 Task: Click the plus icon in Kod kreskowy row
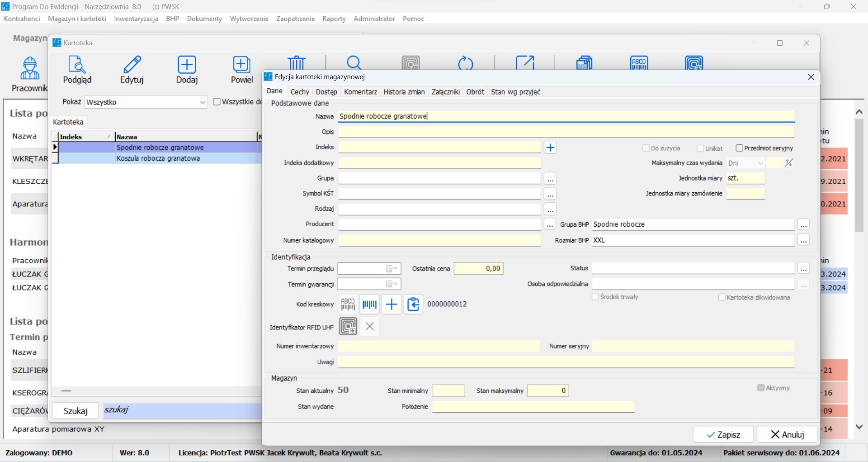tap(392, 305)
